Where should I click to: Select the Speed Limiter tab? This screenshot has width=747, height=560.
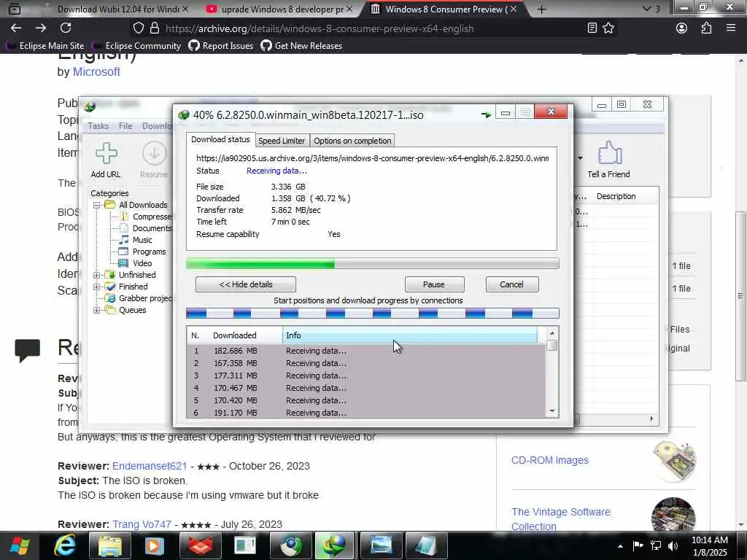pyautogui.click(x=281, y=141)
